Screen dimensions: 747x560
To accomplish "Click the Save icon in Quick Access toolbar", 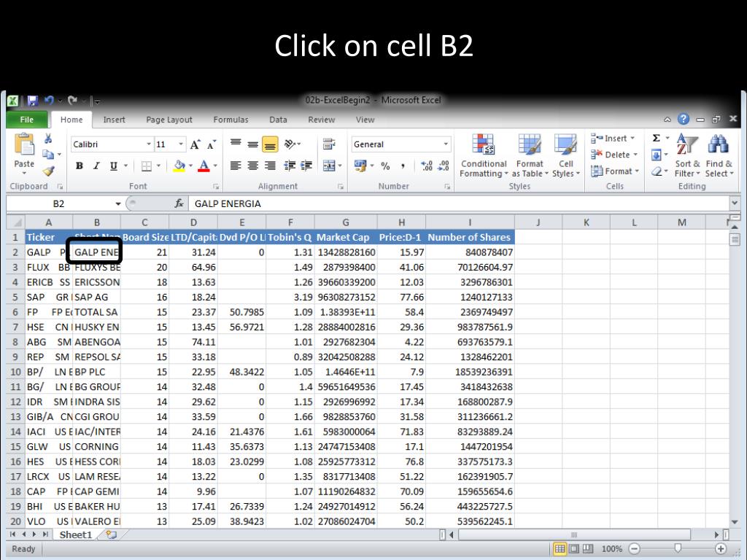I will pyautogui.click(x=32, y=101).
